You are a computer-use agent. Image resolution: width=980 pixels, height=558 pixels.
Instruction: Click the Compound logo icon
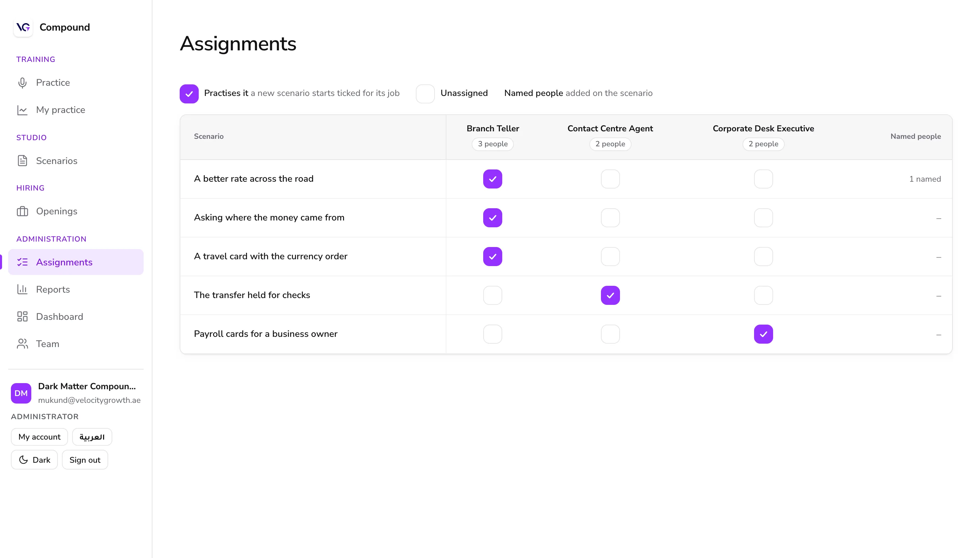point(23,27)
